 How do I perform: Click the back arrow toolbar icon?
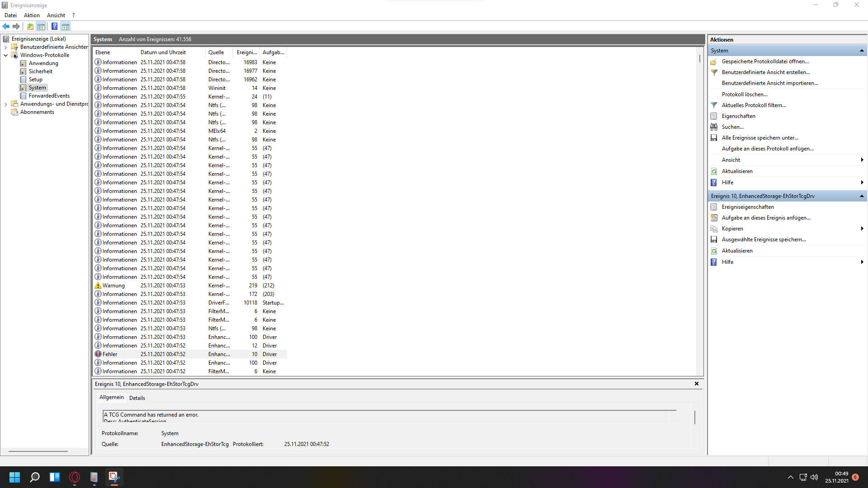[6, 26]
